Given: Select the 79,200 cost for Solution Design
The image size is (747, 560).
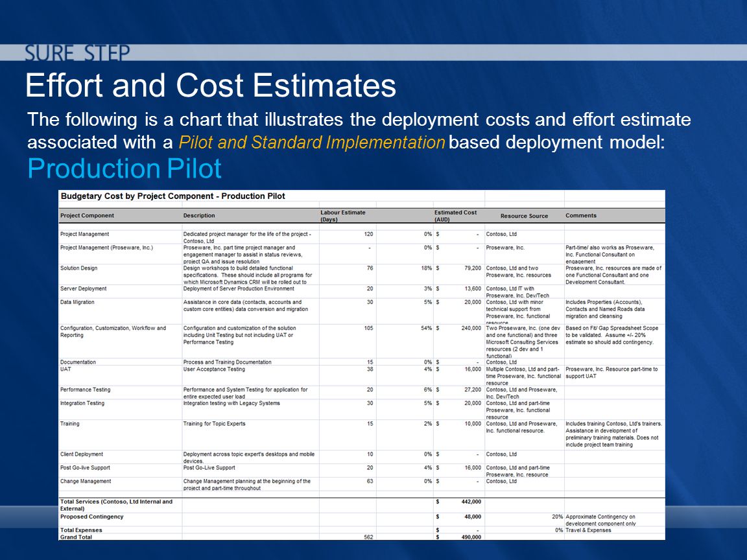Looking at the screenshot, I should coord(473,268).
